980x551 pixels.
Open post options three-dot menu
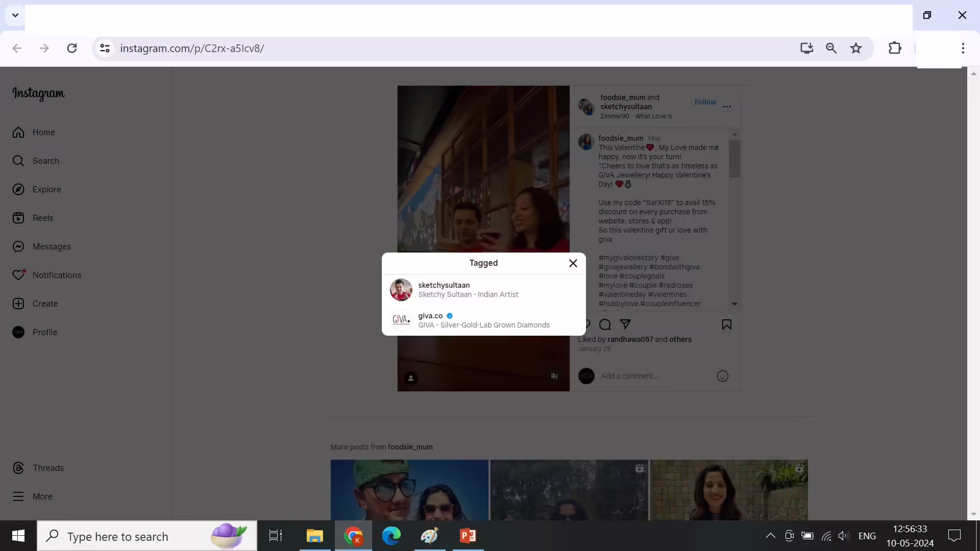click(x=727, y=107)
